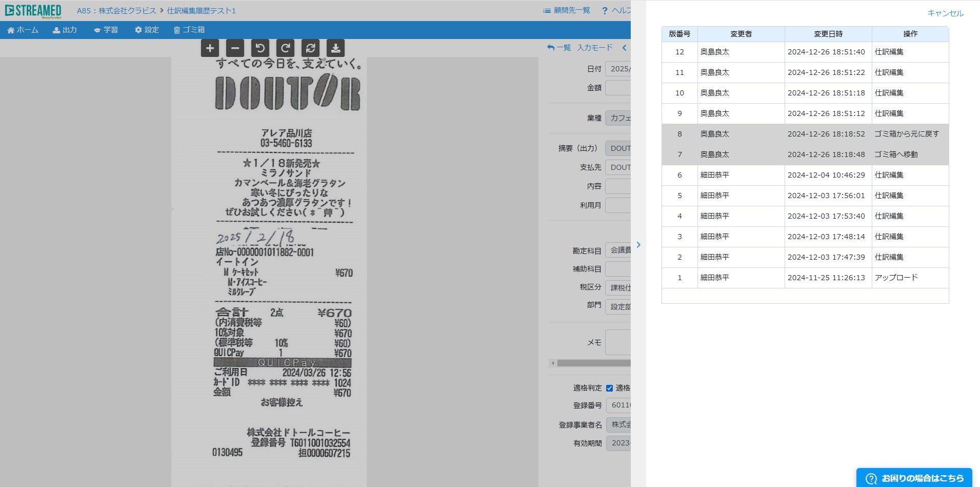Select history version 2 row
This screenshot has width=980, height=487.
coord(805,257)
